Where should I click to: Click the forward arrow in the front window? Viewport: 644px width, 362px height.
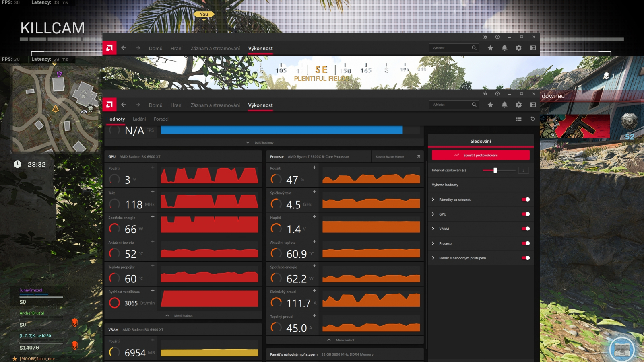[x=138, y=105]
